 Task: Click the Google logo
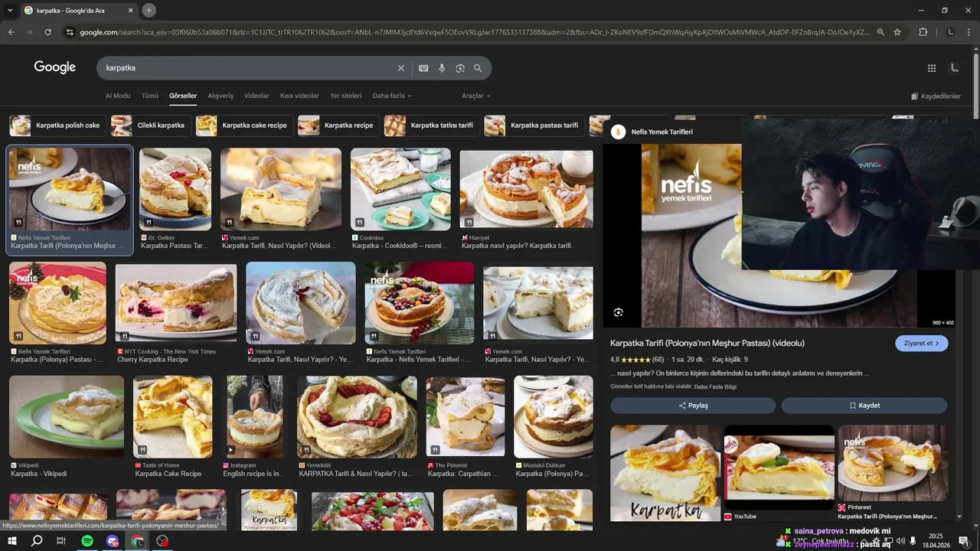[x=55, y=67]
